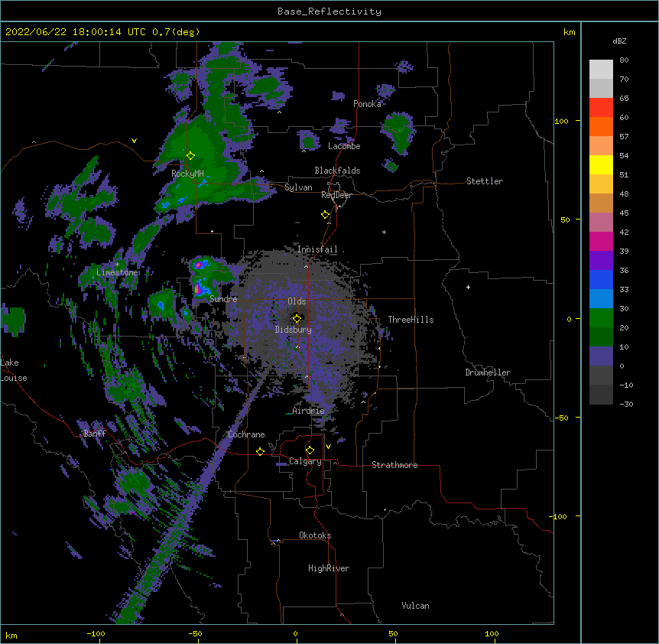The width and height of the screenshot is (659, 644).
Task: Click the yellow diamond marker at Olds-Didsbury radar site
Action: tap(297, 318)
